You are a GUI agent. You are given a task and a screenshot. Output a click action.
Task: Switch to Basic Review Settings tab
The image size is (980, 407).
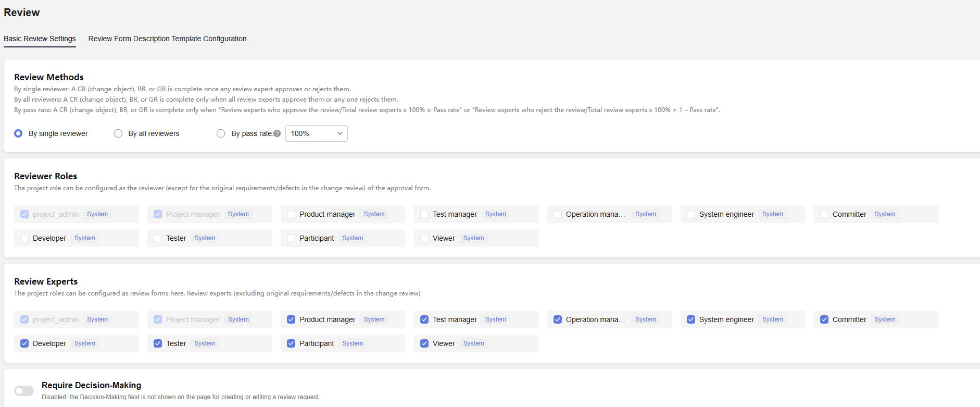click(x=40, y=39)
